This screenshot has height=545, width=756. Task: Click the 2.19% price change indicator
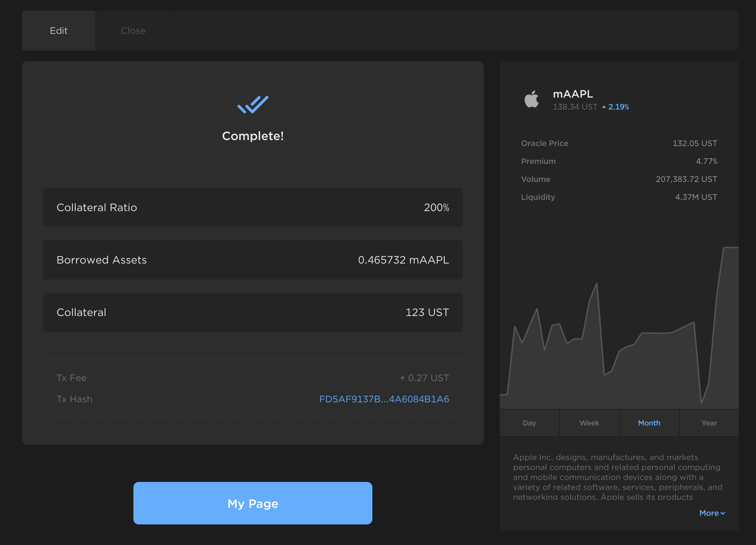pyautogui.click(x=618, y=107)
